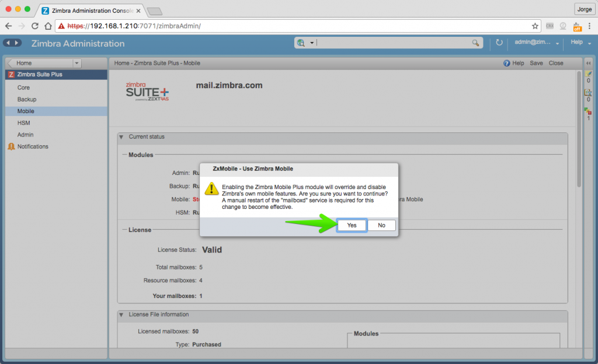
Task: Decline by clicking No in the dialog
Action: [381, 225]
